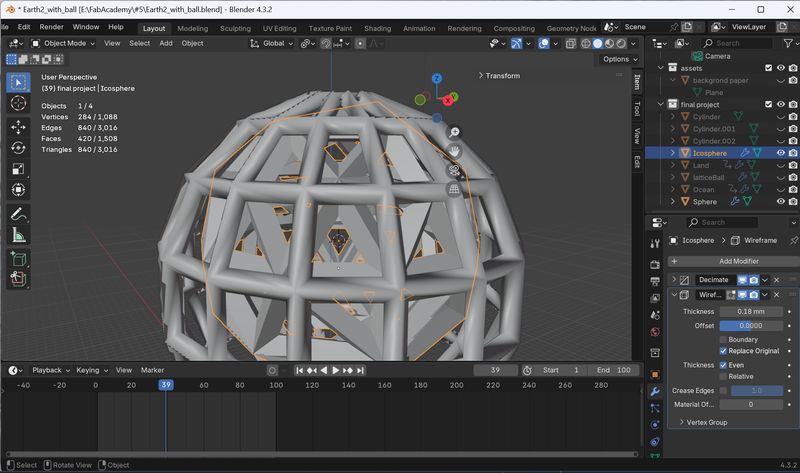Select the Select Box tool
The width and height of the screenshot is (800, 473).
(x=18, y=82)
